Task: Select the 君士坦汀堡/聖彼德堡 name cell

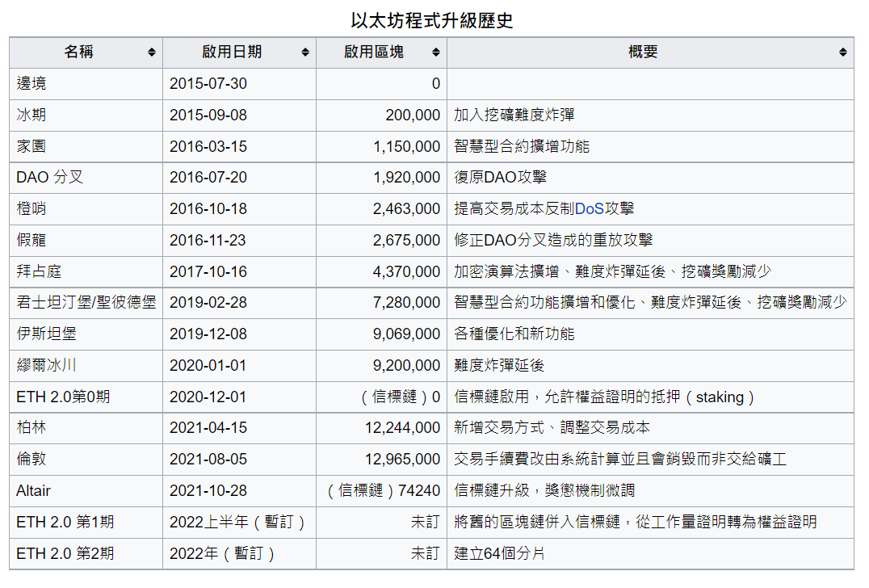Action: [x=86, y=303]
